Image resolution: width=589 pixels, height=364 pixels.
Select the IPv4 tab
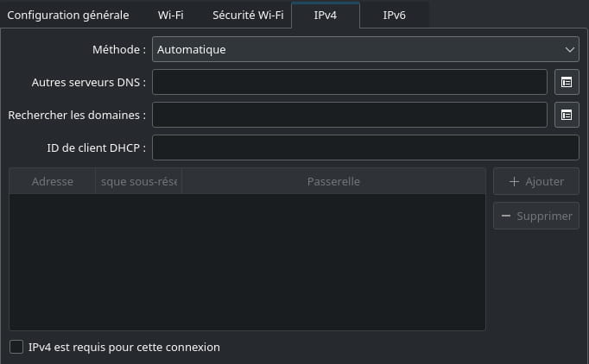pyautogui.click(x=326, y=16)
